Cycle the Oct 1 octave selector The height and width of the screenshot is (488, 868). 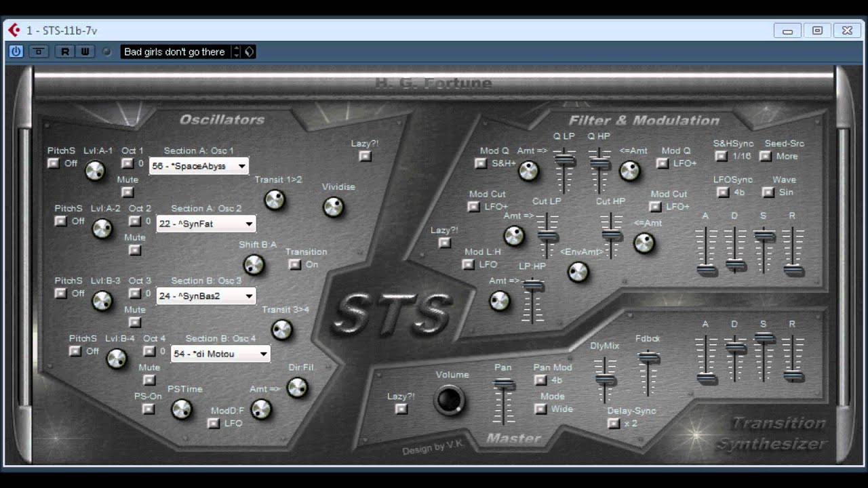click(127, 163)
